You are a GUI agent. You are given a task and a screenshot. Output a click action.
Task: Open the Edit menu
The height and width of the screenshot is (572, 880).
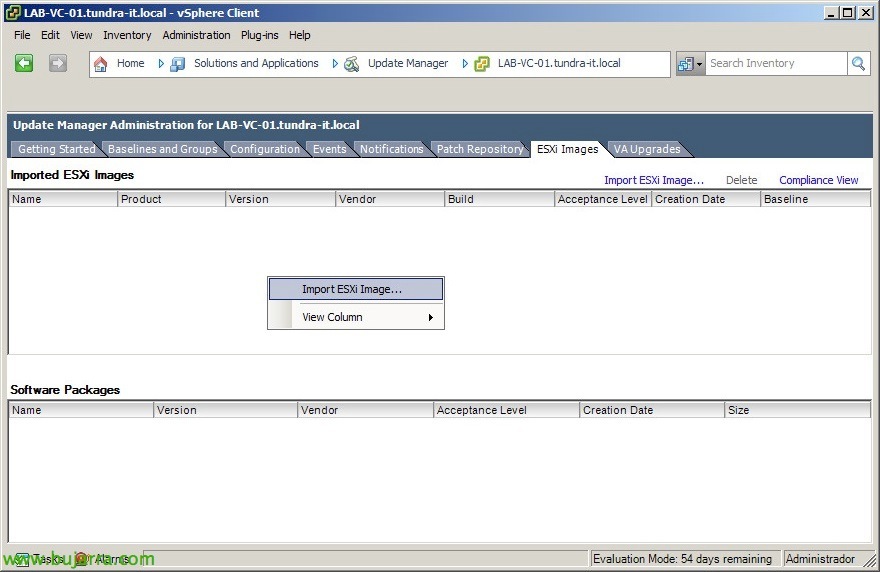[50, 35]
